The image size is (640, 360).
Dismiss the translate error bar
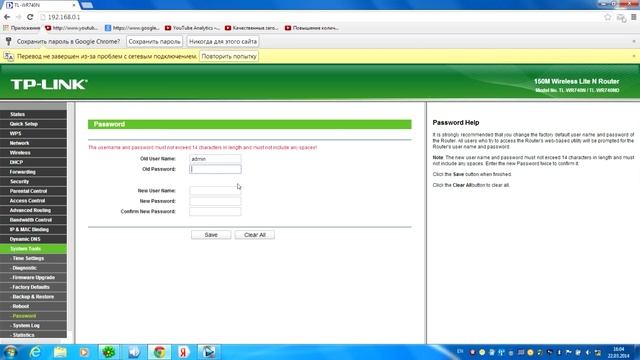pos(634,56)
